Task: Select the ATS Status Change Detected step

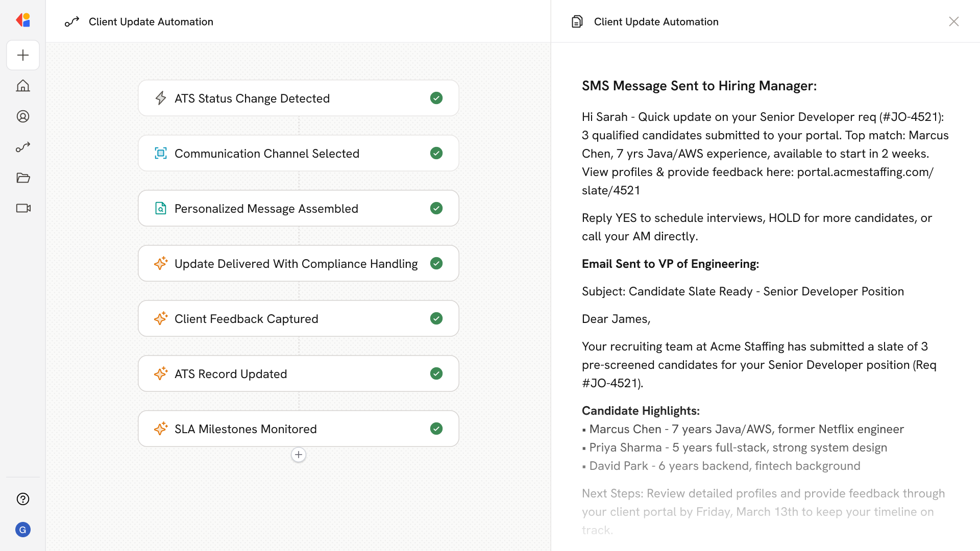Action: [298, 98]
